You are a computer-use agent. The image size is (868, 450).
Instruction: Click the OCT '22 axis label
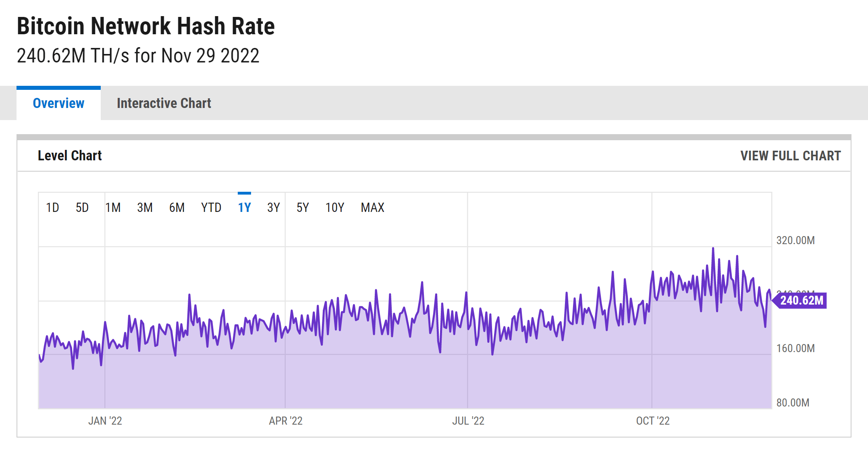click(x=653, y=421)
